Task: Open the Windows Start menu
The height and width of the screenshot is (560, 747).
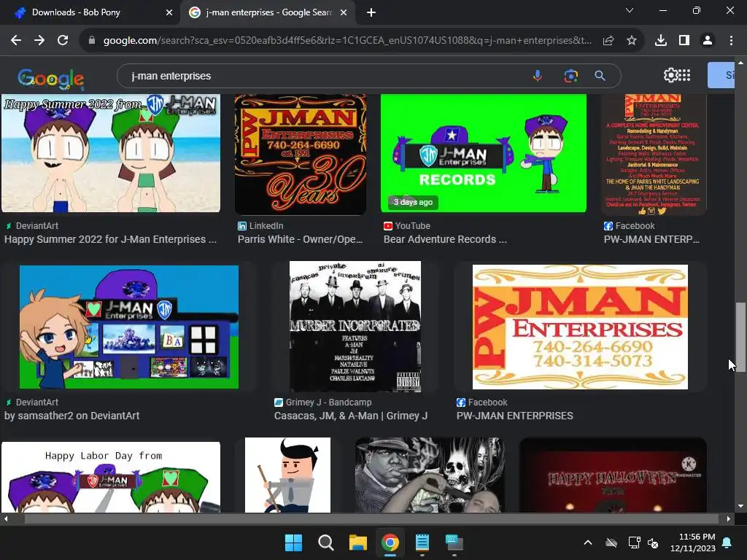Action: pos(293,542)
